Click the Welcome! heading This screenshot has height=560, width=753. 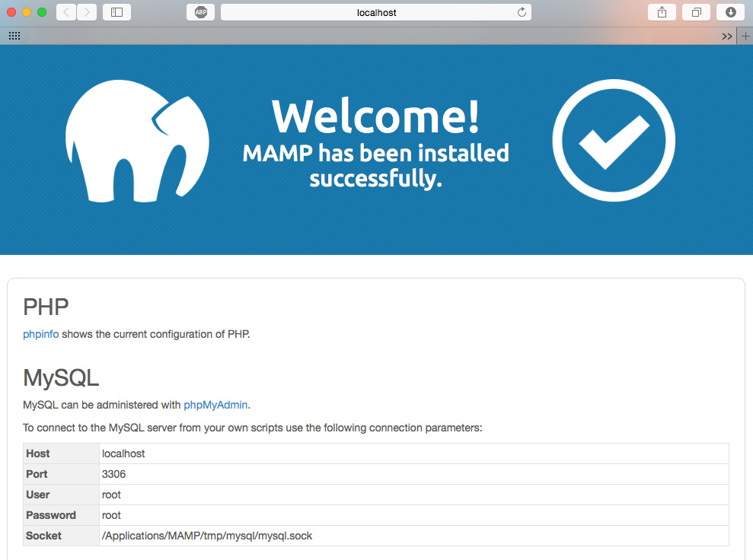point(376,116)
